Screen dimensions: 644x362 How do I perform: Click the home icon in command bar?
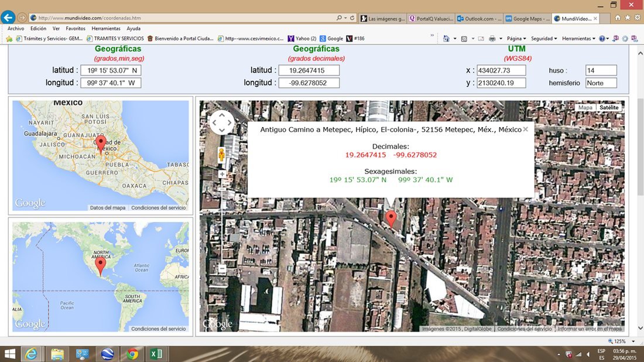(446, 39)
